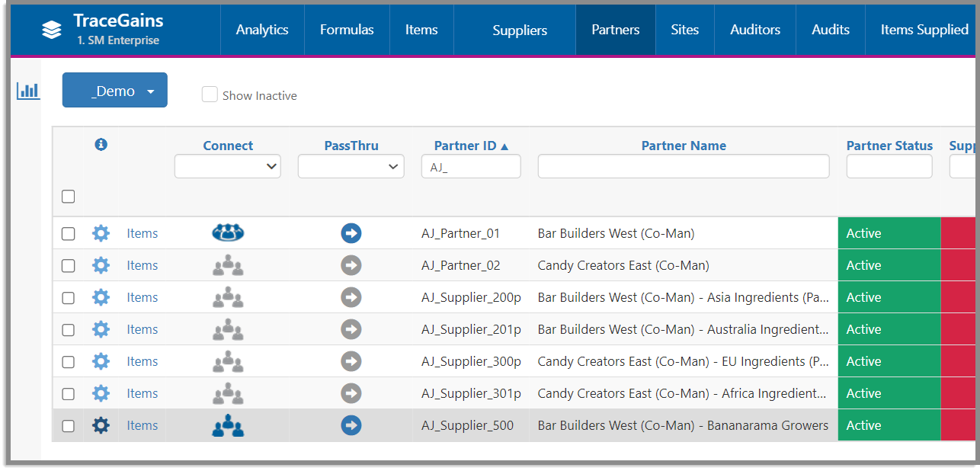Open the bar chart sidebar icon
Image resolution: width=980 pixels, height=471 pixels.
pos(28,91)
